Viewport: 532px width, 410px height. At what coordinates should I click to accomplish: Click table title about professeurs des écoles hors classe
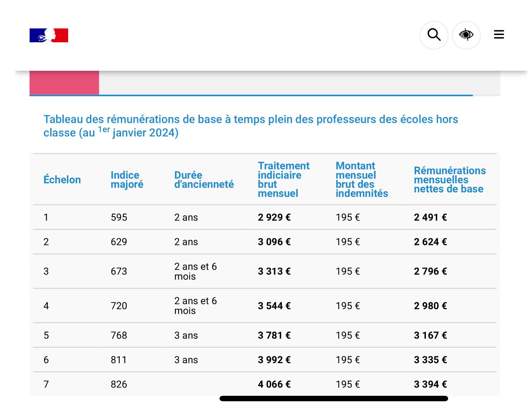coord(251,126)
